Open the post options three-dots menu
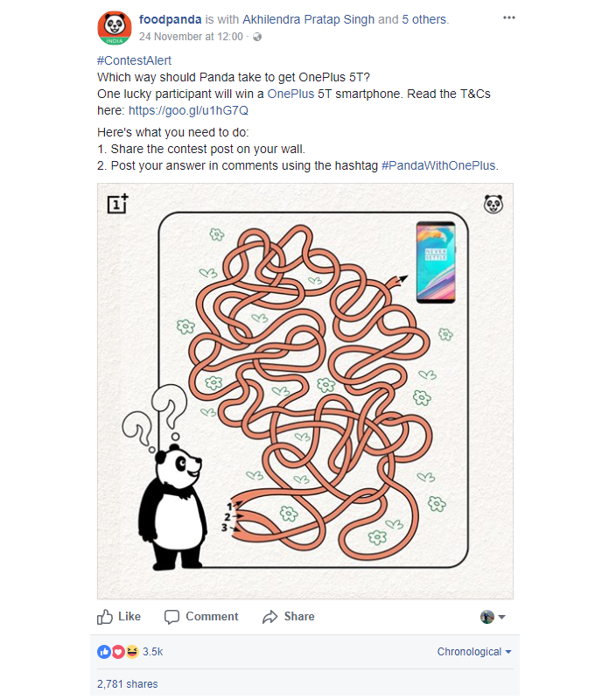The width and height of the screenshot is (609, 700). (x=509, y=17)
